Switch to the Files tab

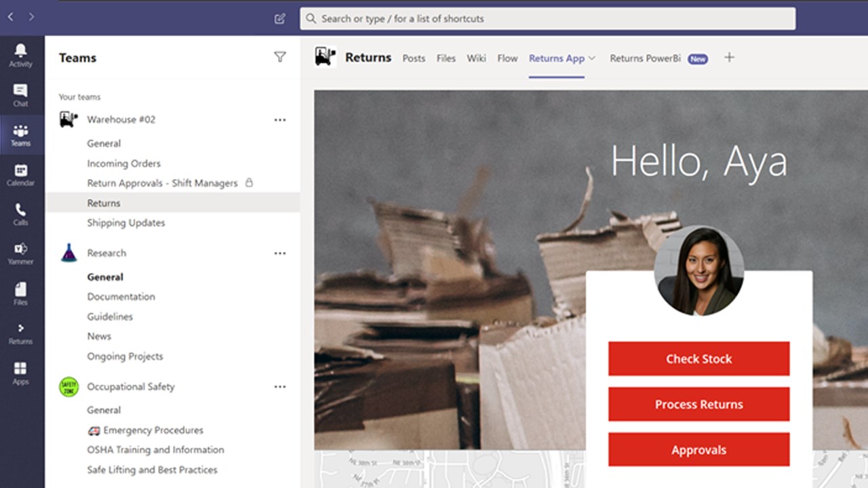[446, 58]
